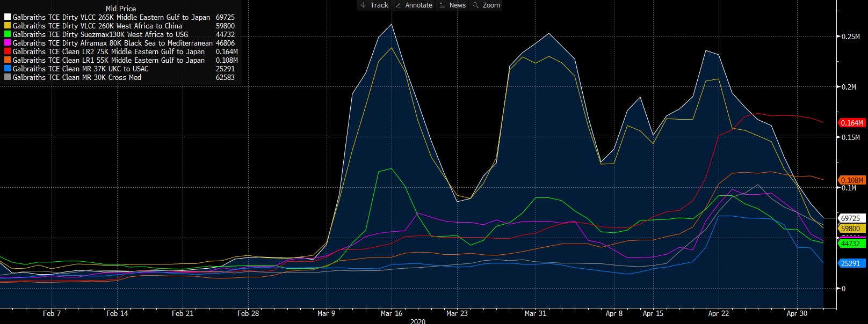Click legend value 62583 for Cross Med
868x324 pixels.
click(225, 77)
